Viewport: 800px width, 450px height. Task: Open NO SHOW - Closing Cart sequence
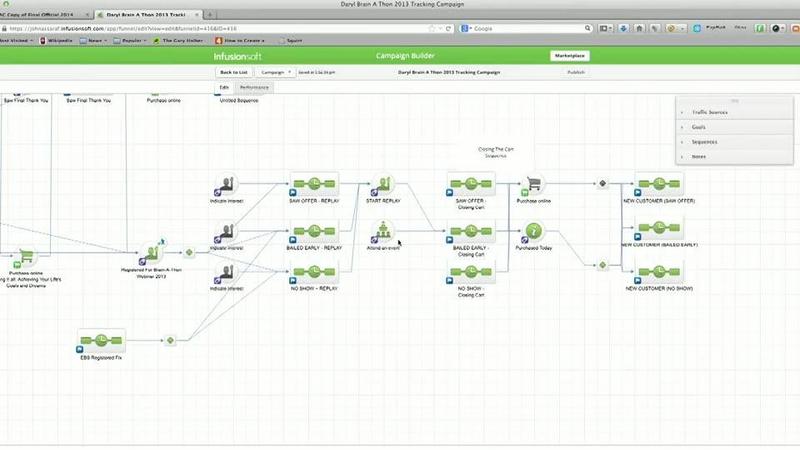(x=471, y=271)
